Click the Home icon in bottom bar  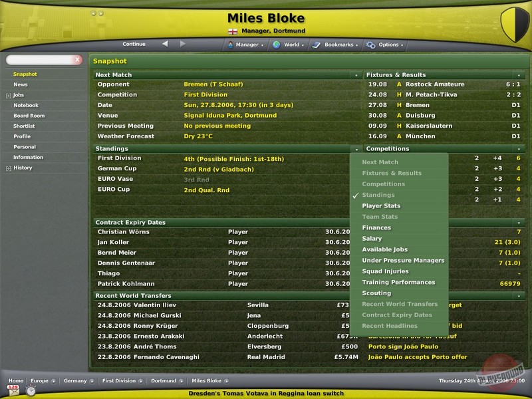point(16,380)
